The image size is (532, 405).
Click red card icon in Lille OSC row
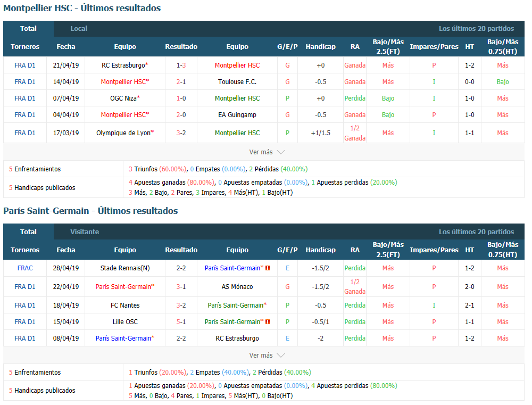(x=268, y=322)
